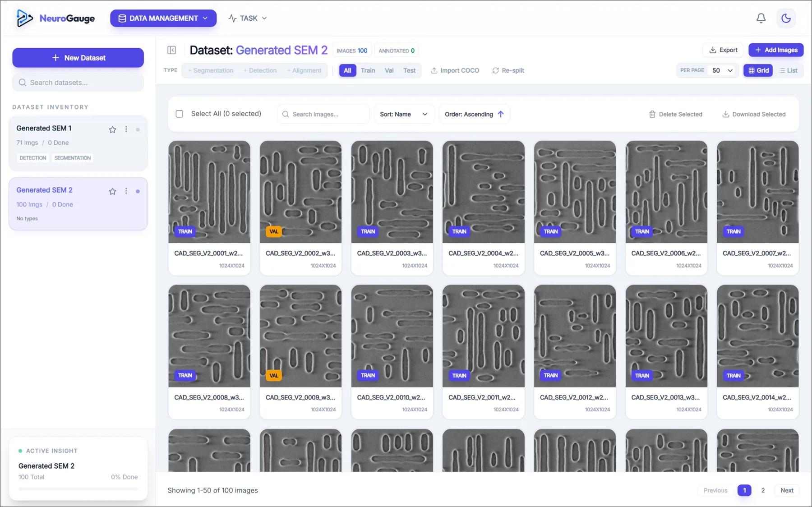The height and width of the screenshot is (507, 812).
Task: Go to page 2
Action: point(763,490)
